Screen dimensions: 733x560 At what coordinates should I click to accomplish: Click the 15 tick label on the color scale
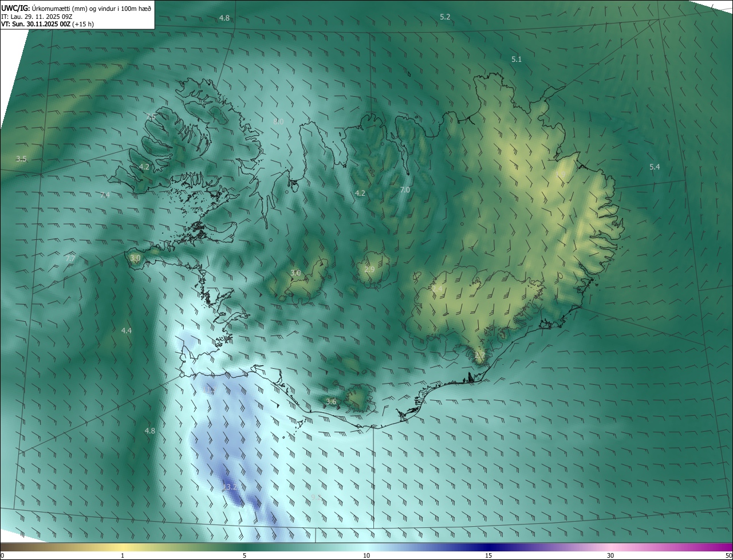tap(488, 555)
